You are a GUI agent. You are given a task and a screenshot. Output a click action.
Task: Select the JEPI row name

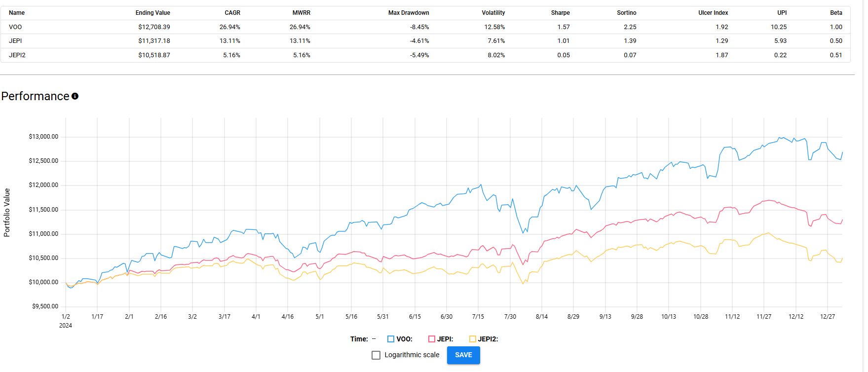click(x=15, y=41)
